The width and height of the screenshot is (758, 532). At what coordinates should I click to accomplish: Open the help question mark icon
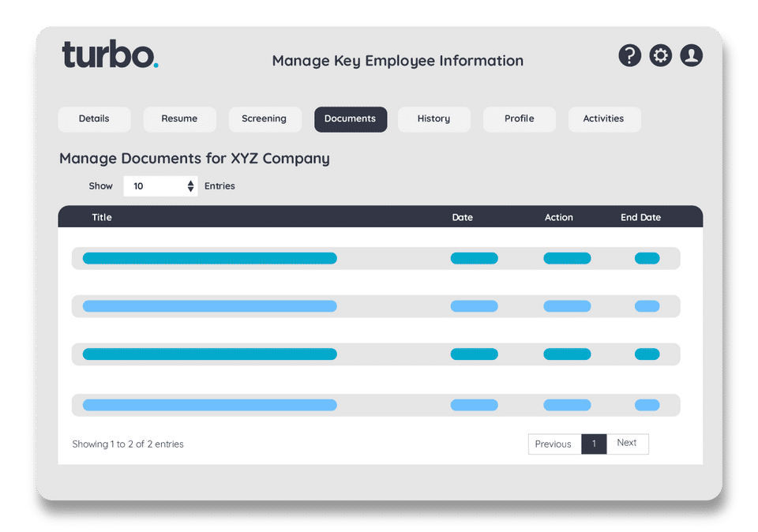coord(629,55)
